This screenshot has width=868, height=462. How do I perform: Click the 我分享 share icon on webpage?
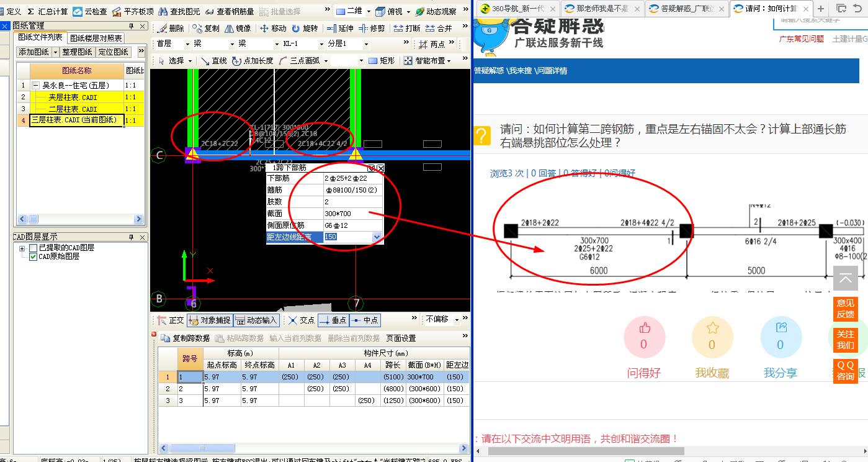(781, 337)
